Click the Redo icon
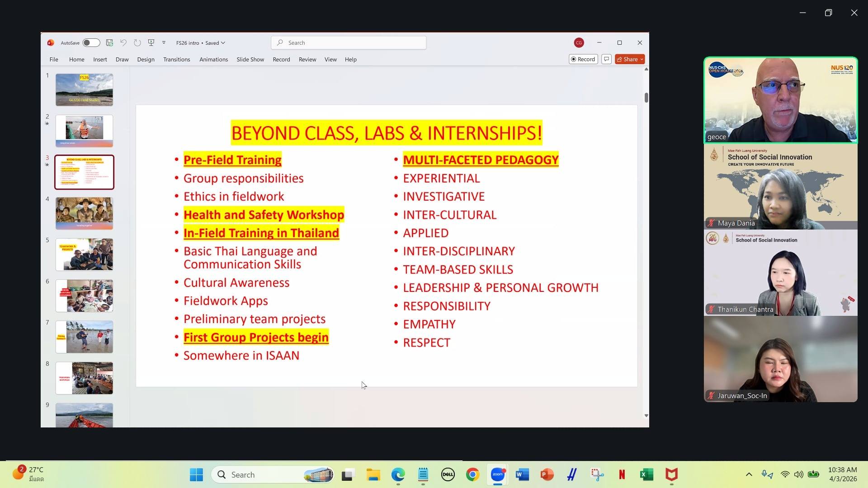This screenshot has width=868, height=488. pos(137,42)
